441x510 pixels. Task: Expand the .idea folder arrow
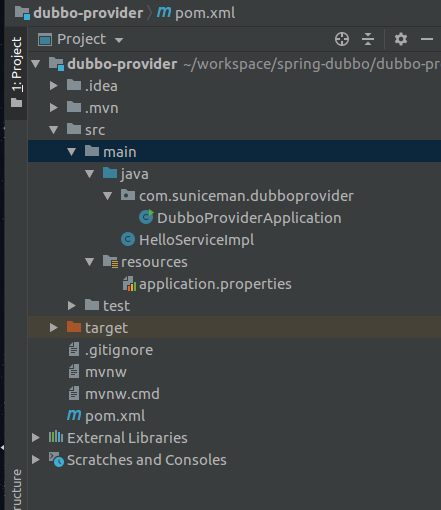click(x=53, y=86)
